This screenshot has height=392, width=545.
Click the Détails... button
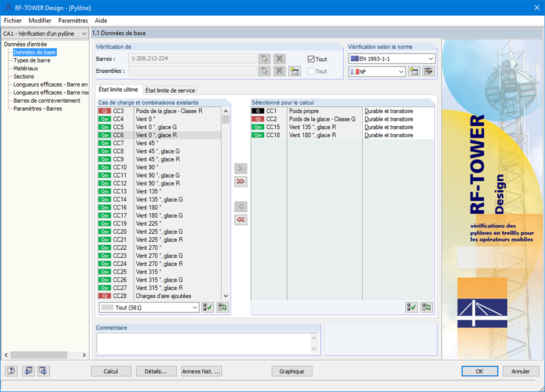(156, 371)
